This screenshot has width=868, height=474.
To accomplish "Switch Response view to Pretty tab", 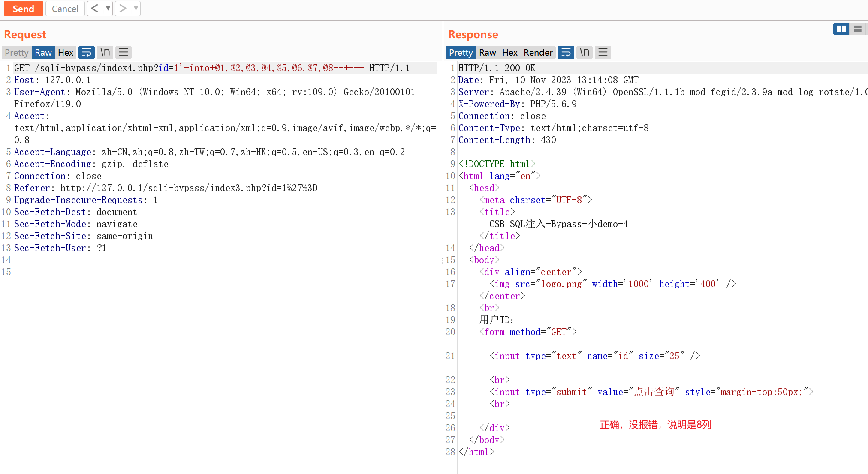I will click(461, 52).
